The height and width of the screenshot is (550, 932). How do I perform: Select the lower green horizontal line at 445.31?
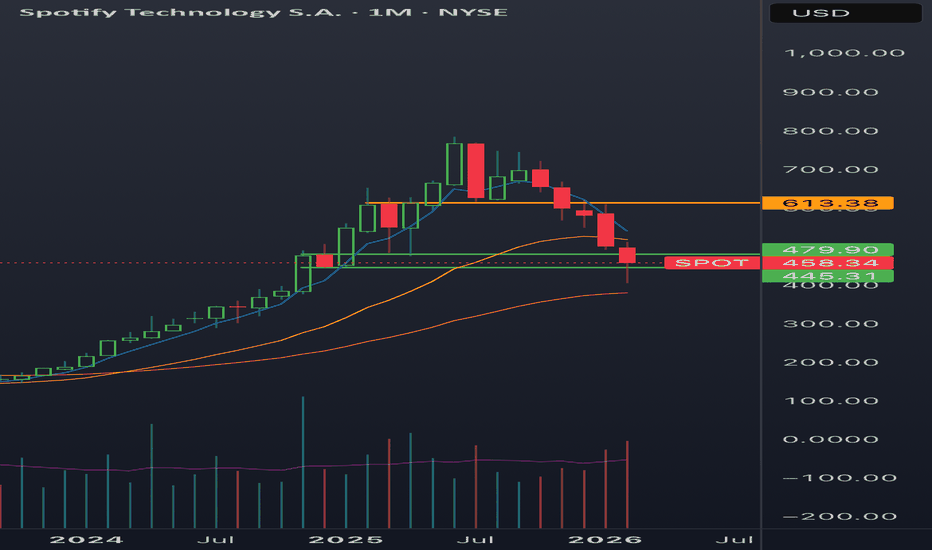click(483, 268)
